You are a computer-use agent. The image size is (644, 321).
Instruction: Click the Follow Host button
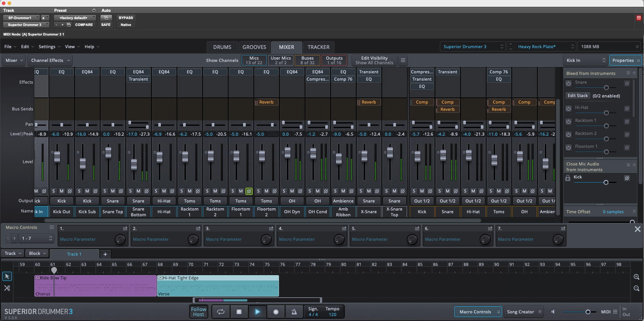198,312
